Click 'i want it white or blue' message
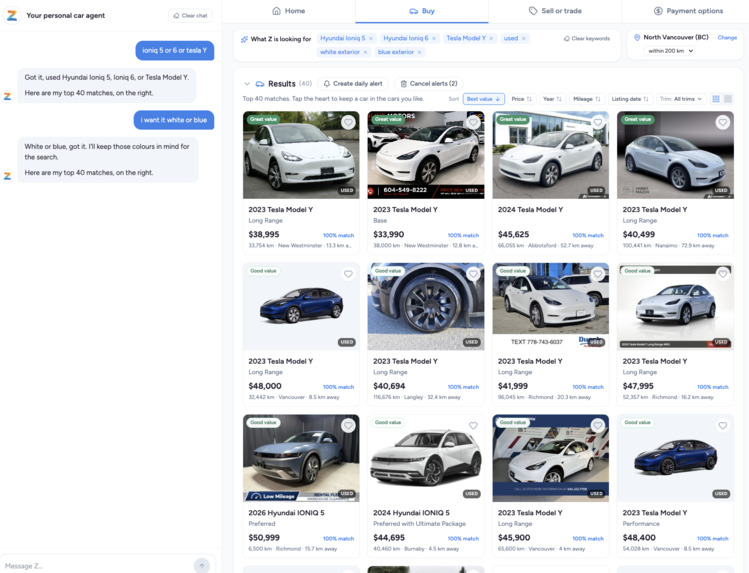The width and height of the screenshot is (749, 573). pyautogui.click(x=174, y=120)
